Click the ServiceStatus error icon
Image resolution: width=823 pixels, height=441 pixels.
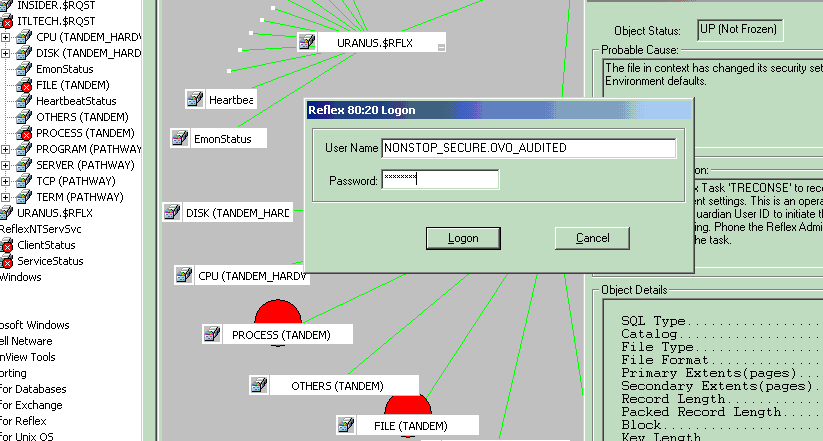[x=6, y=261]
